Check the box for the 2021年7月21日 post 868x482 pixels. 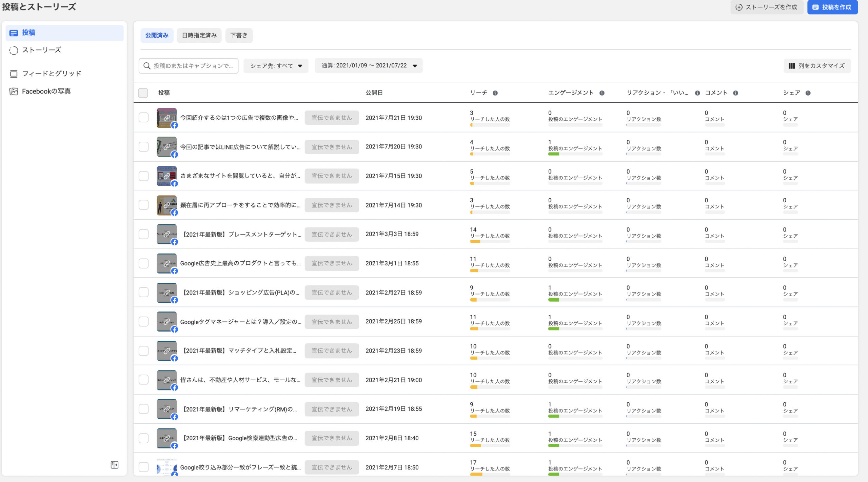pos(144,118)
